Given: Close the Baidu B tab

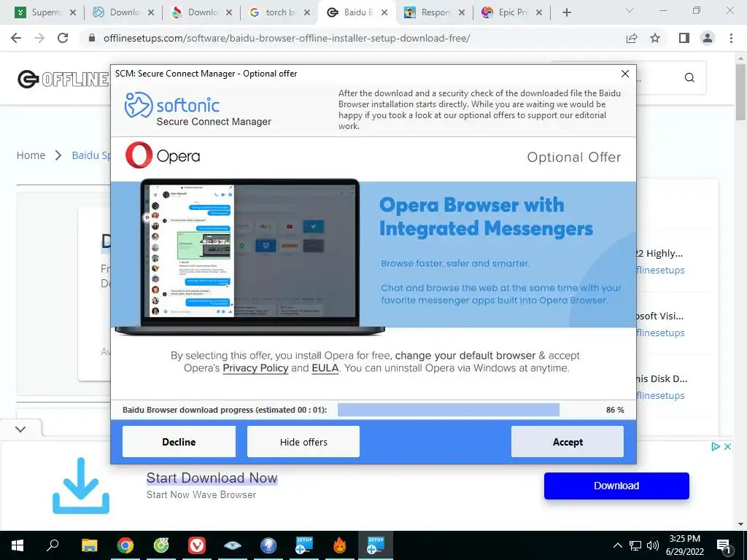Looking at the screenshot, I should [x=384, y=12].
